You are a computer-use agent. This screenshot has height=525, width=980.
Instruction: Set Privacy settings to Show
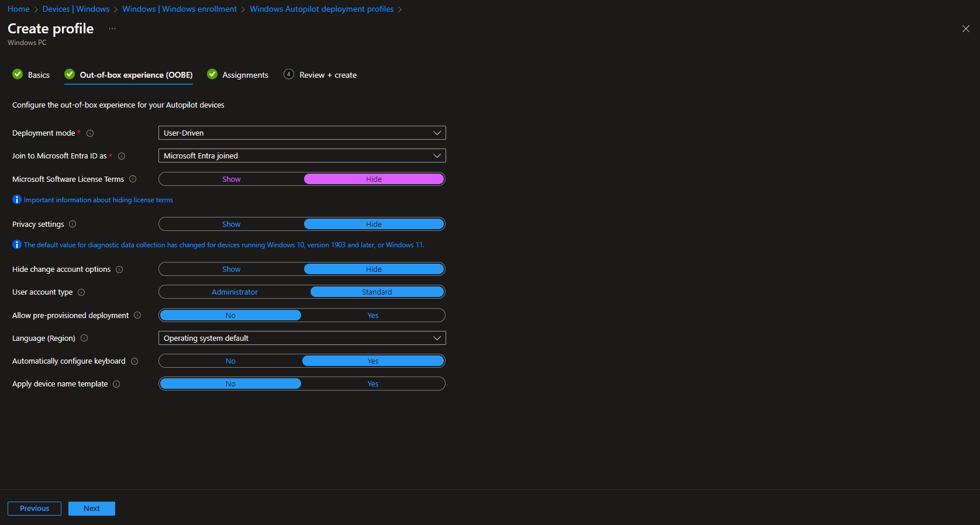point(232,224)
